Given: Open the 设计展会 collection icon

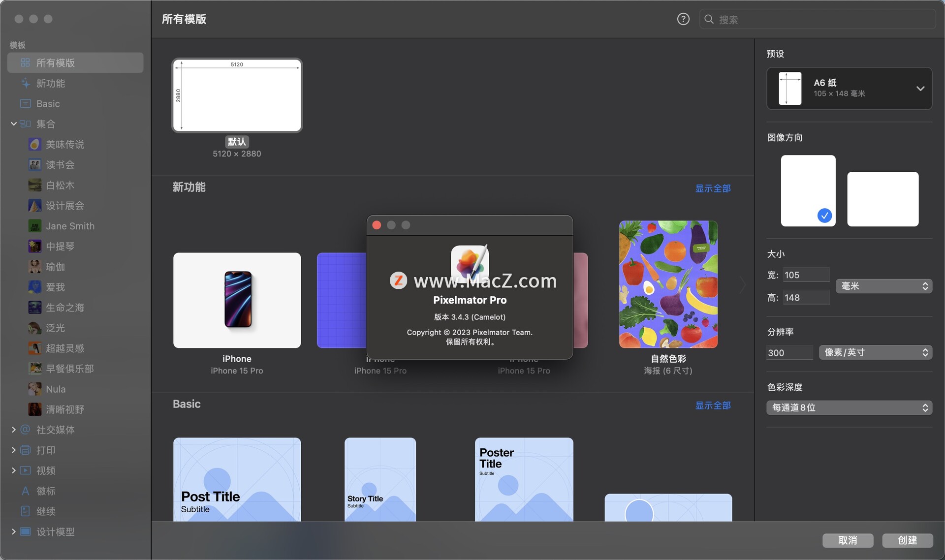Looking at the screenshot, I should (34, 206).
